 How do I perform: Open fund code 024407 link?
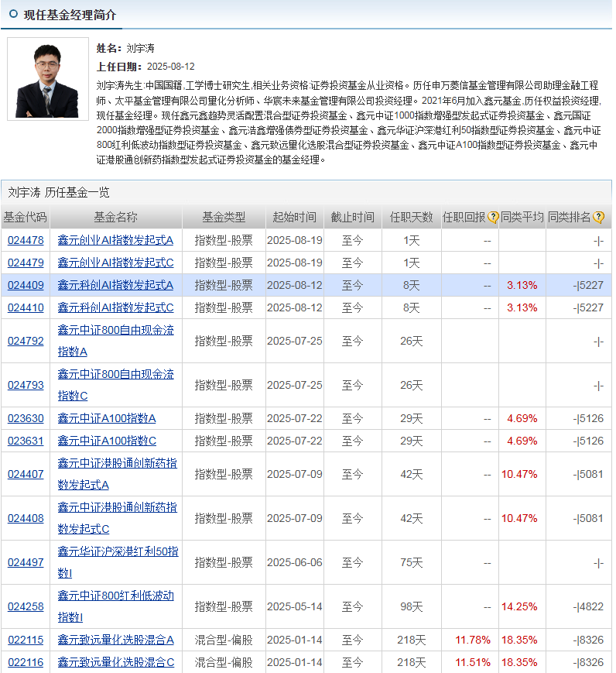(26, 474)
